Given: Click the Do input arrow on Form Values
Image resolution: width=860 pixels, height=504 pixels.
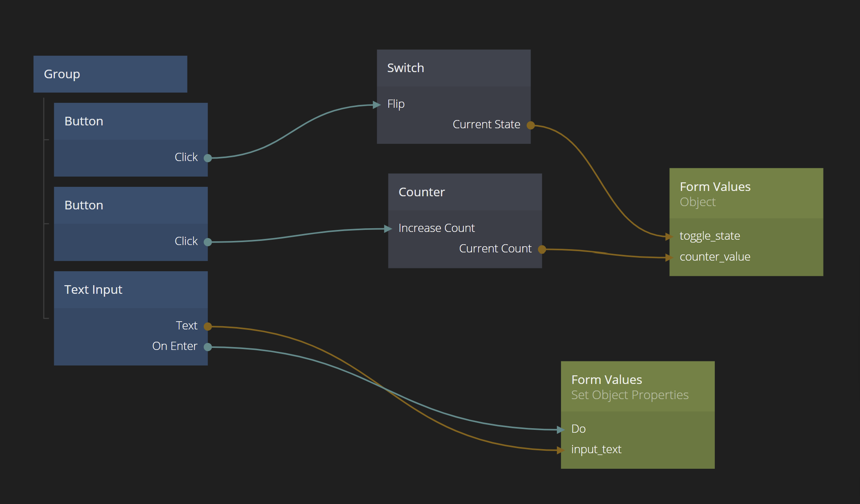Looking at the screenshot, I should pyautogui.click(x=561, y=429).
